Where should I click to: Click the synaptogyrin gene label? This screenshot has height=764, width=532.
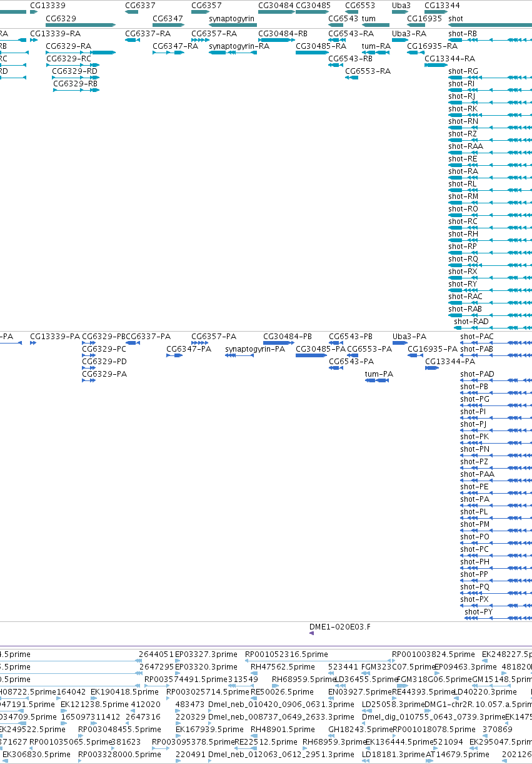pyautogui.click(x=232, y=19)
